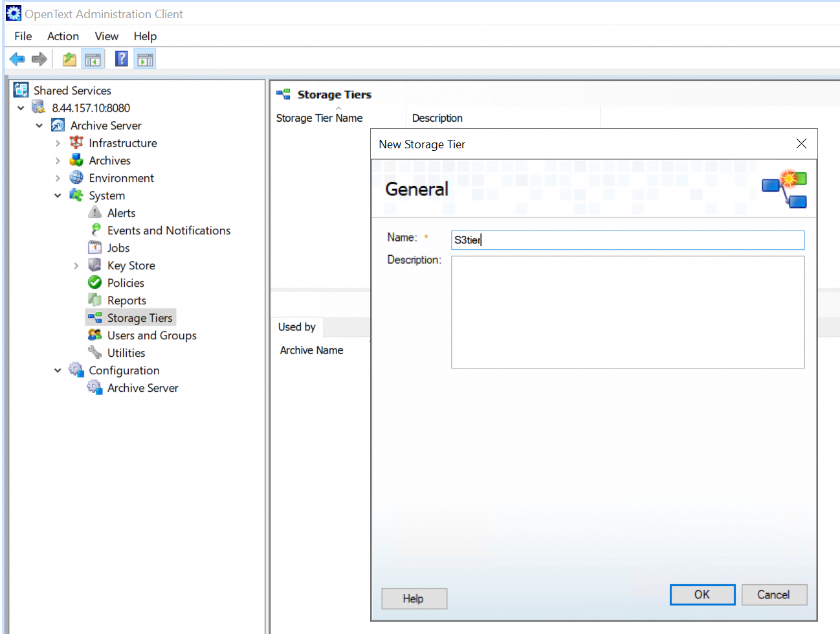840x634 pixels.
Task: Click the Key Store icon
Action: tap(95, 265)
